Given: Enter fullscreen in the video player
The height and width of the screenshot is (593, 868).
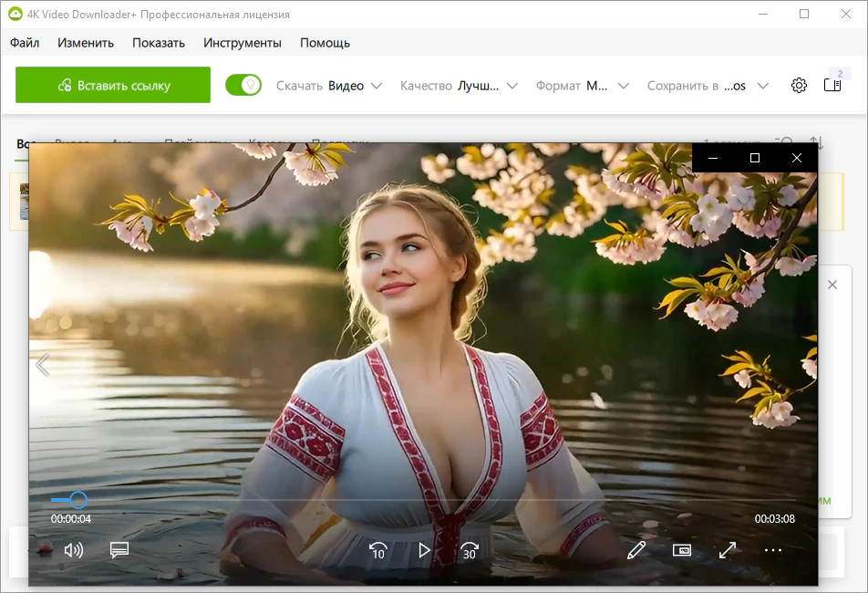Looking at the screenshot, I should click(728, 550).
